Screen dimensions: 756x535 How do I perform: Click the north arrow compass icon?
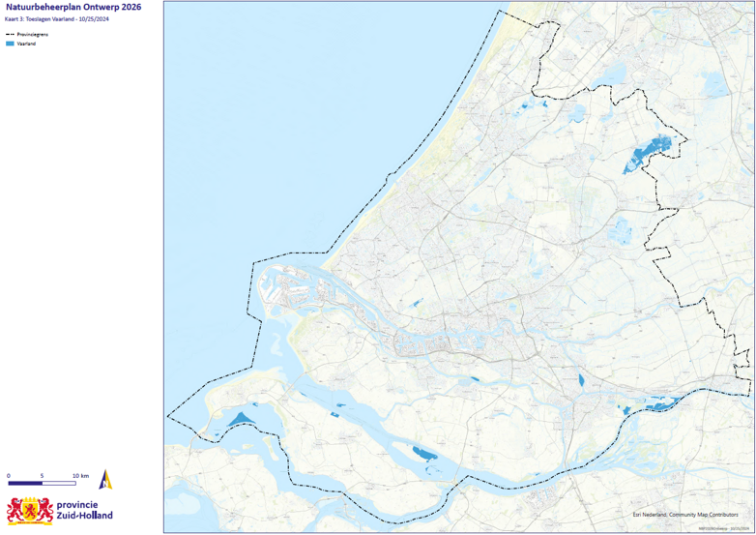[x=105, y=479]
